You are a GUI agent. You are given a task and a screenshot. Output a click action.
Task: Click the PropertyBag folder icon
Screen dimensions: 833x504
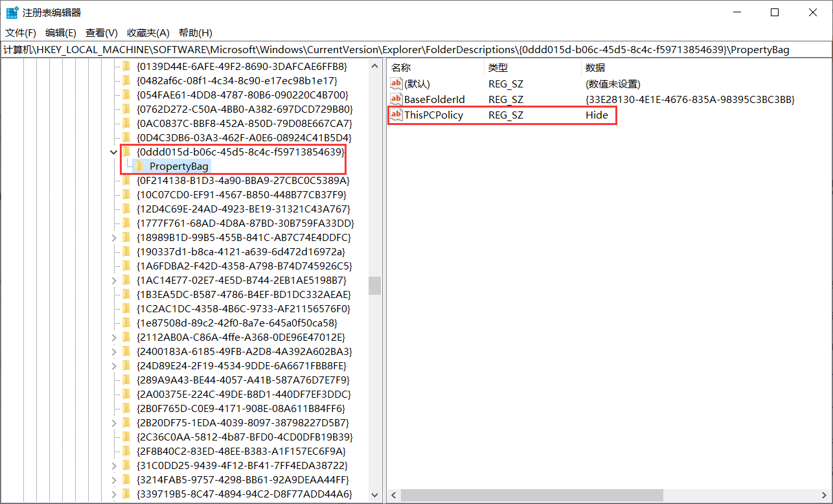140,166
